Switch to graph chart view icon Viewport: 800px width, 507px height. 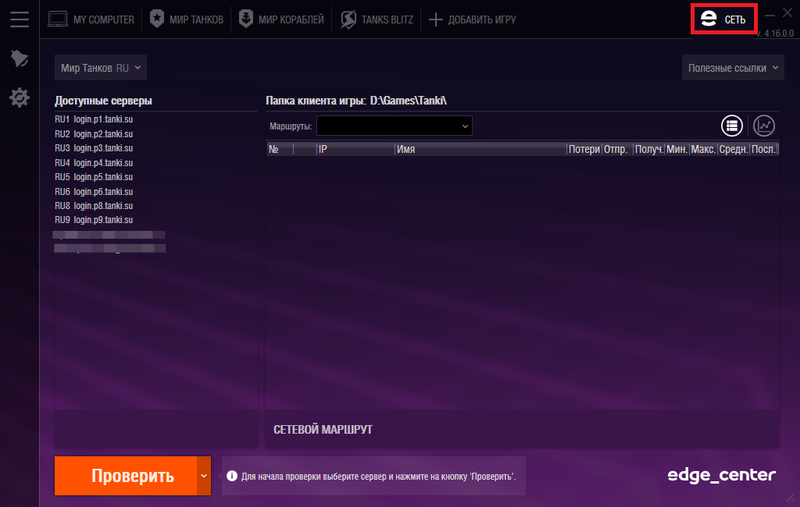[764, 125]
